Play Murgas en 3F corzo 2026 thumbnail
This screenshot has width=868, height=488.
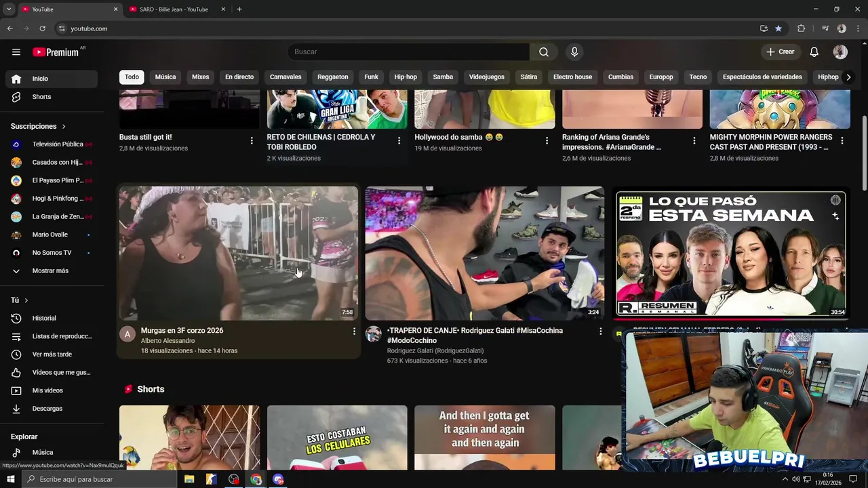[239, 253]
